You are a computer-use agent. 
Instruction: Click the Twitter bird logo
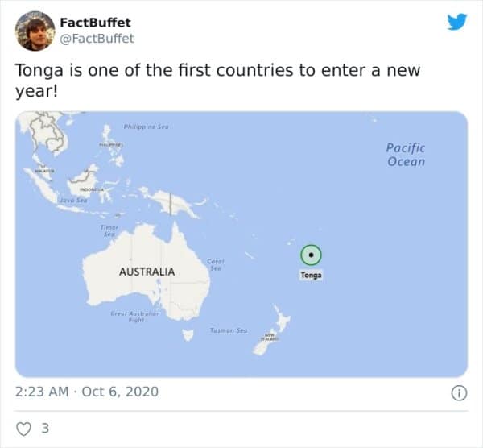[458, 23]
